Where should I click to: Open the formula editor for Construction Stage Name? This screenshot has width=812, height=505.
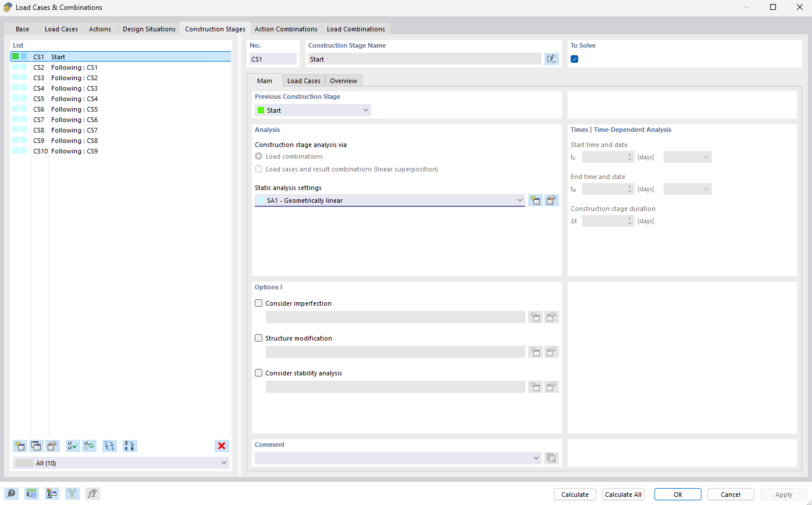click(551, 58)
